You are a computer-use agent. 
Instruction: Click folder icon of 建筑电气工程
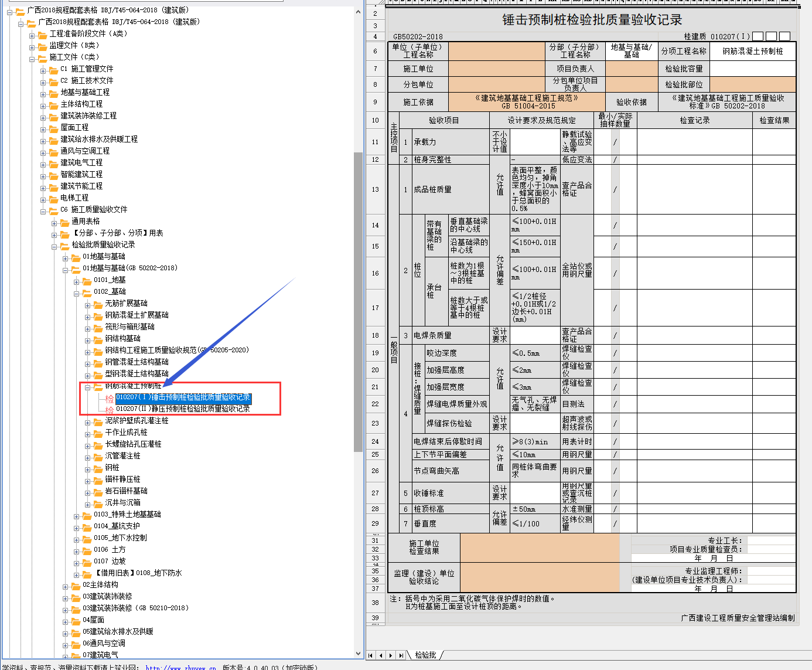53,164
